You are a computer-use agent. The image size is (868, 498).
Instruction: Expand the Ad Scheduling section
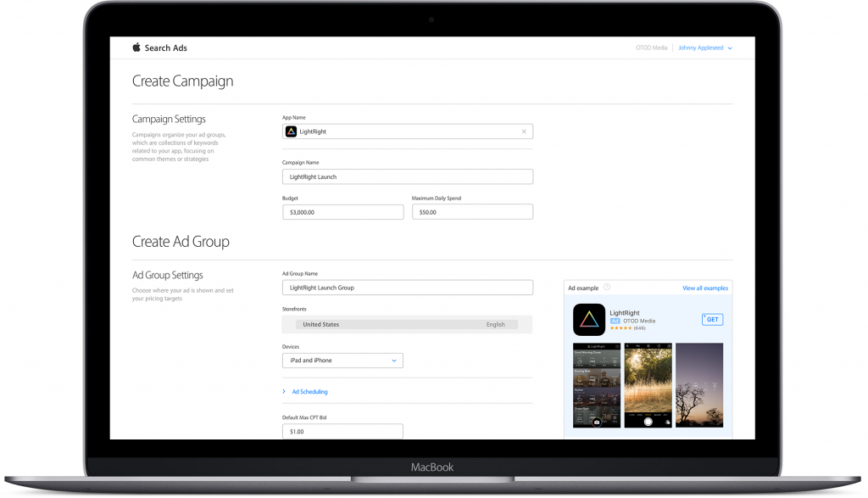305,392
